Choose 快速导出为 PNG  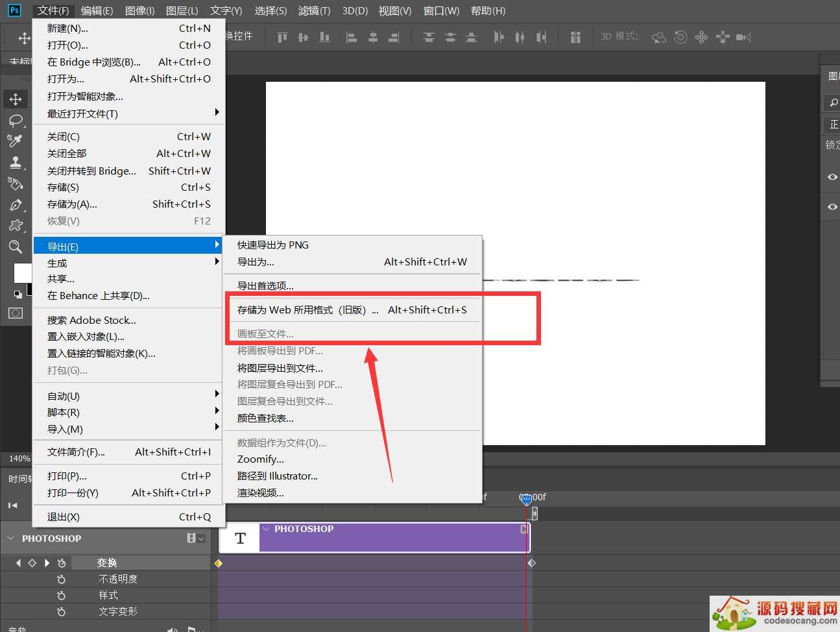pos(352,245)
